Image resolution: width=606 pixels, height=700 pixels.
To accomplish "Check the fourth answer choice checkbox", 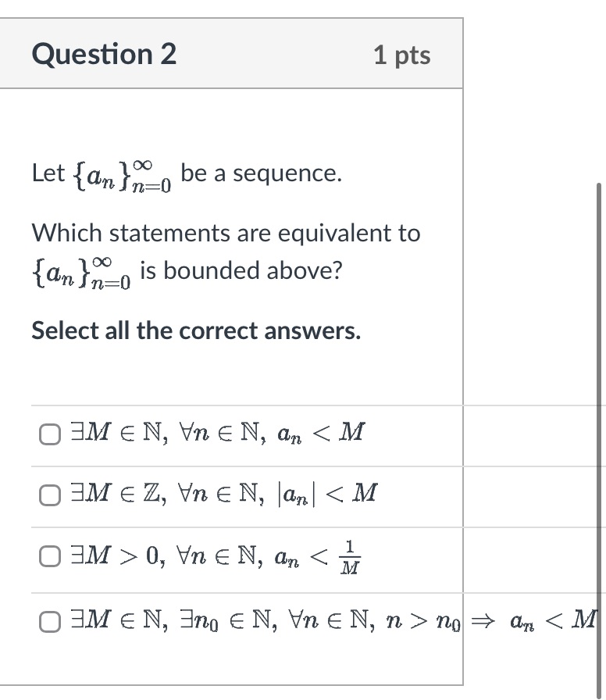I will (49, 621).
